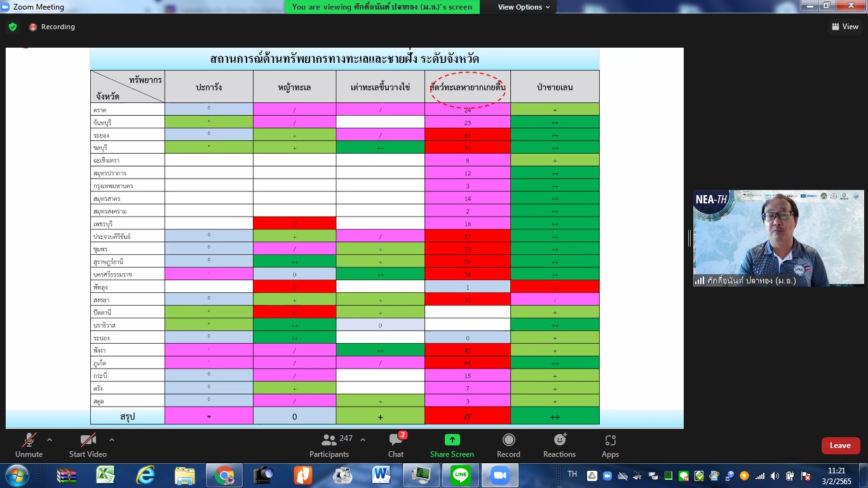Expand video options arrow beside Start Video
The width and height of the screenshot is (868, 488).
click(x=112, y=440)
